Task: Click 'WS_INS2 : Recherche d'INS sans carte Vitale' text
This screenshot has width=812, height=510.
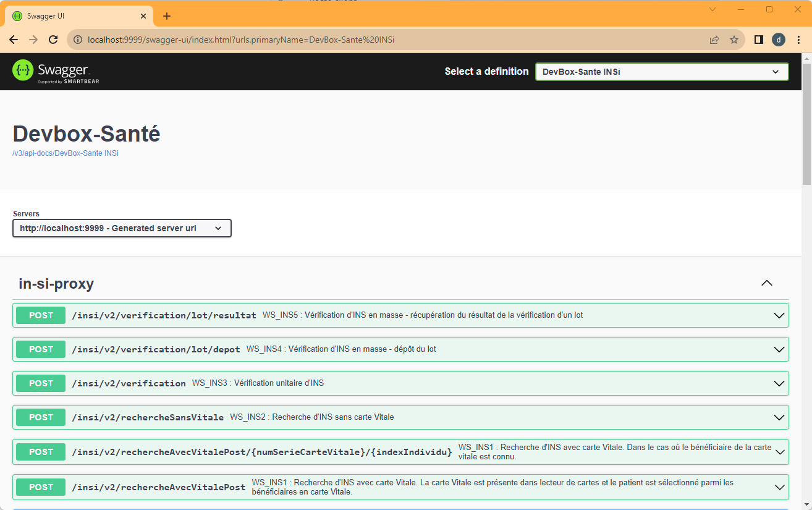Action: point(312,417)
